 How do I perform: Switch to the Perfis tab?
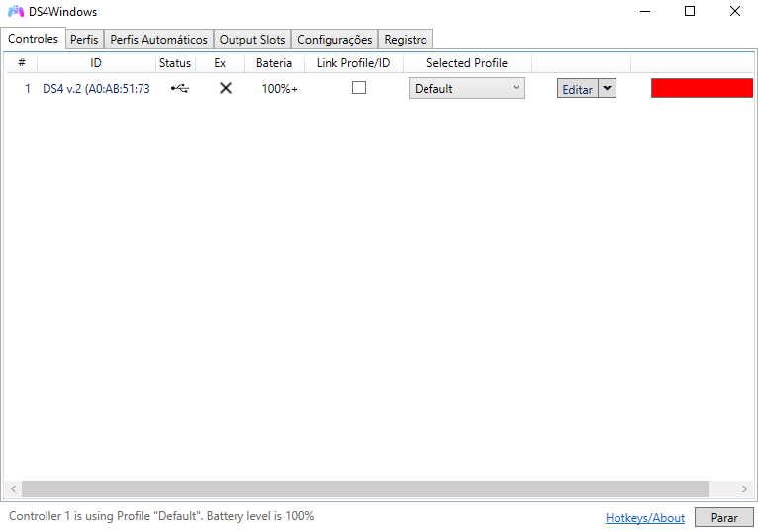click(84, 40)
